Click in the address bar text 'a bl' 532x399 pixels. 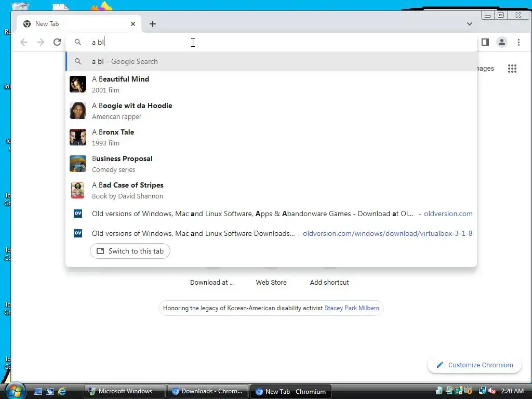click(x=98, y=42)
